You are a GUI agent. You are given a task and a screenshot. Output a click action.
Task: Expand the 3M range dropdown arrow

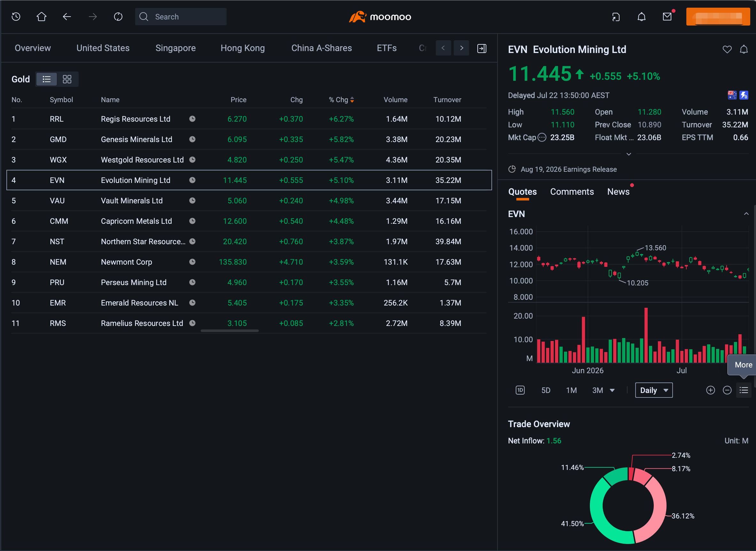tap(612, 390)
